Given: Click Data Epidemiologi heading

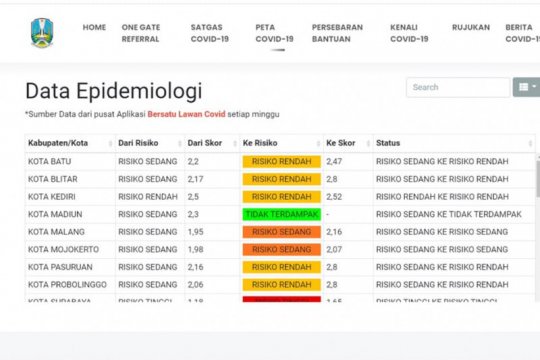Looking at the screenshot, I should (114, 92).
